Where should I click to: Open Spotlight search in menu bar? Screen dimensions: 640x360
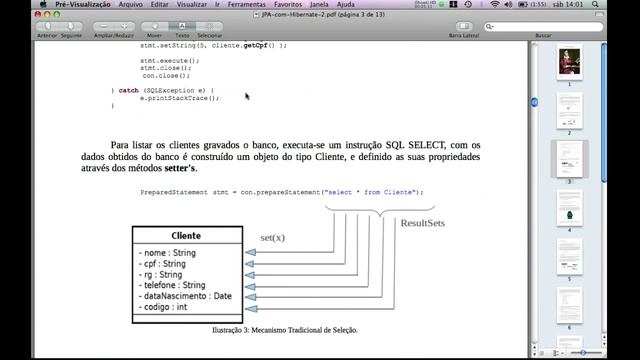point(596,4)
